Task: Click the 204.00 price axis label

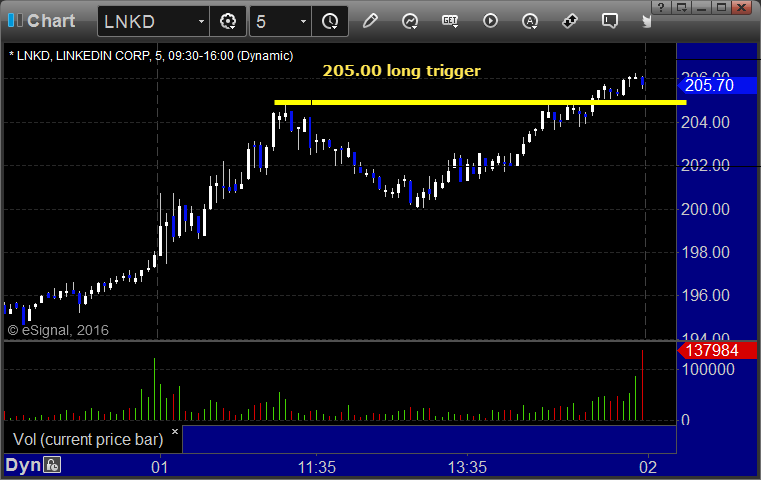Action: [x=705, y=122]
